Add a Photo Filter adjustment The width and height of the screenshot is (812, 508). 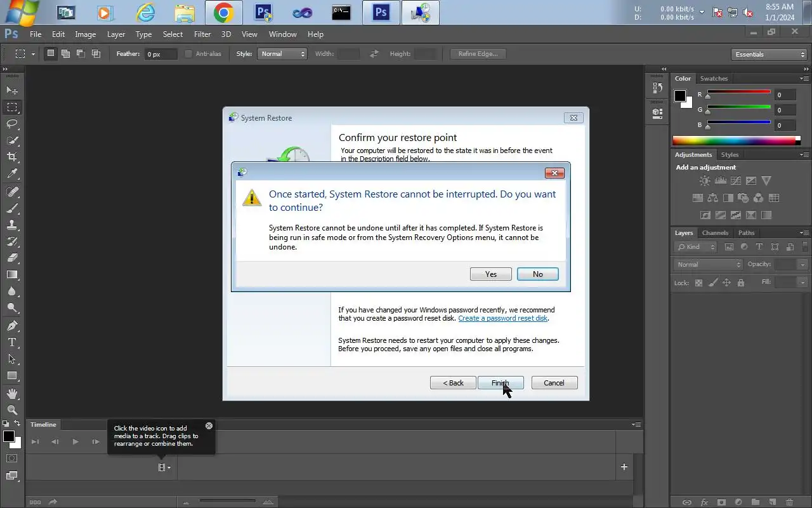[743, 198]
